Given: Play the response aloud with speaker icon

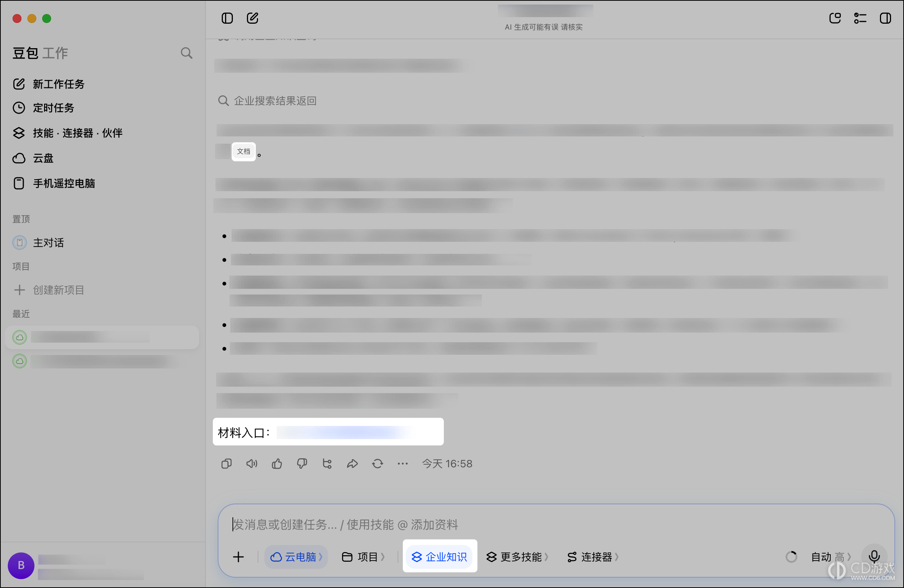Looking at the screenshot, I should click(x=251, y=464).
